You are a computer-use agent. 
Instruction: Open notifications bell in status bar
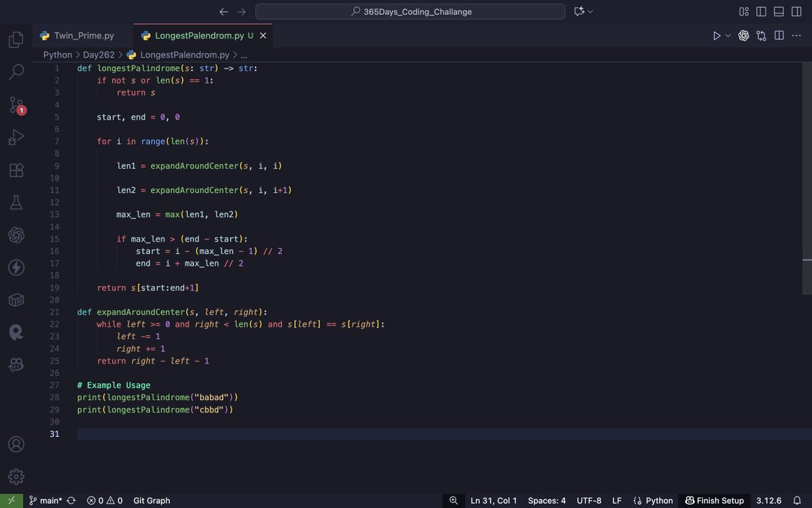[798, 501]
